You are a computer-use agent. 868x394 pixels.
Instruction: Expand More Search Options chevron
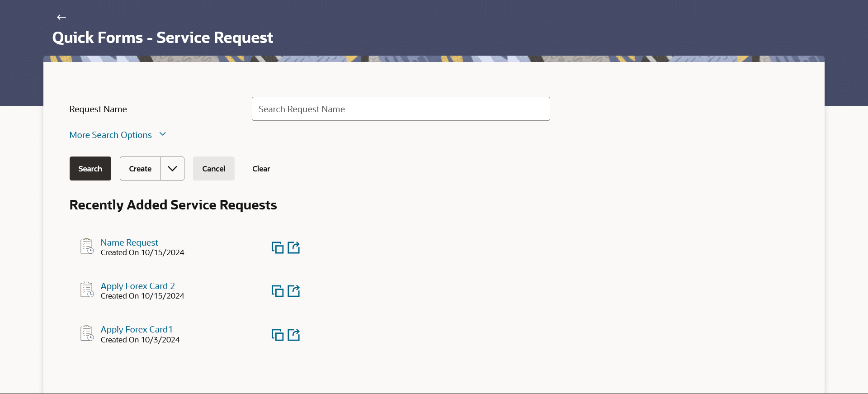[163, 134]
